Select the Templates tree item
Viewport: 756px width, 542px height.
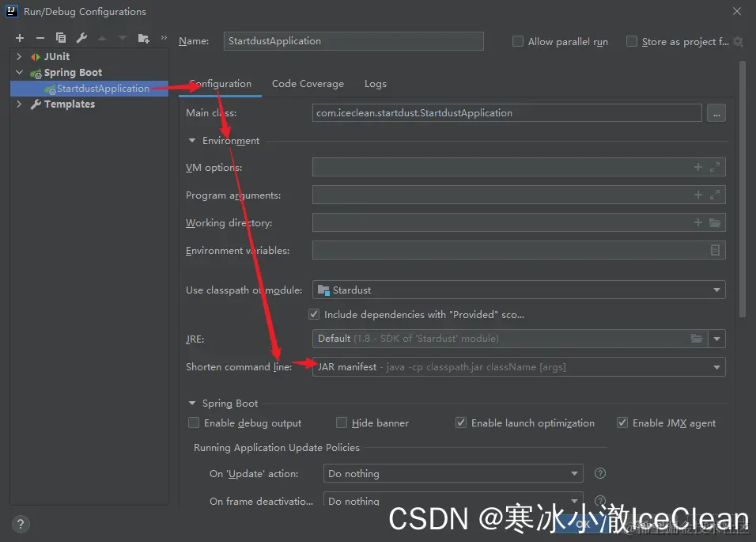tap(69, 104)
